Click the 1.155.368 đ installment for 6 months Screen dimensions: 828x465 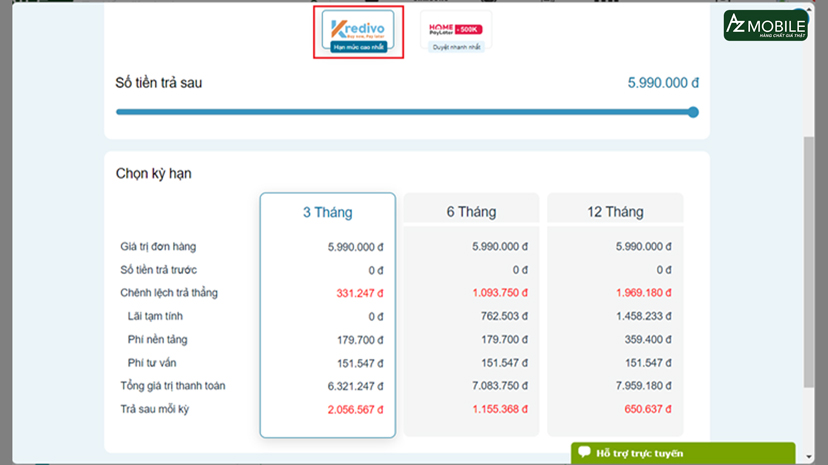coord(499,409)
